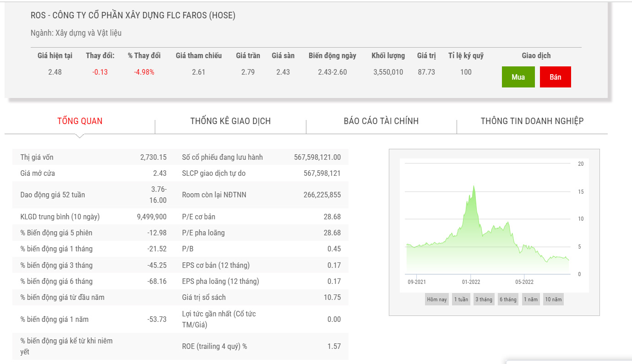632x364 pixels.
Task: Display the 1 năm price chart
Action: [x=531, y=299]
